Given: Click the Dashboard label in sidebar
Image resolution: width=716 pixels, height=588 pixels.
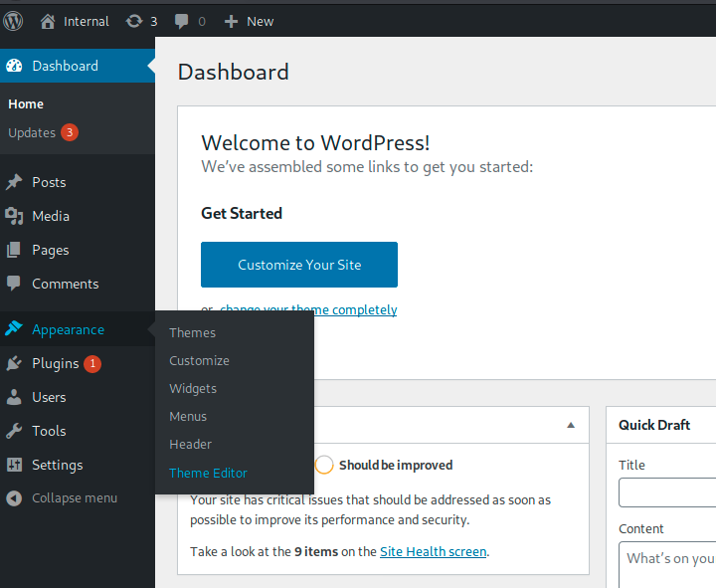Looking at the screenshot, I should click(x=65, y=66).
